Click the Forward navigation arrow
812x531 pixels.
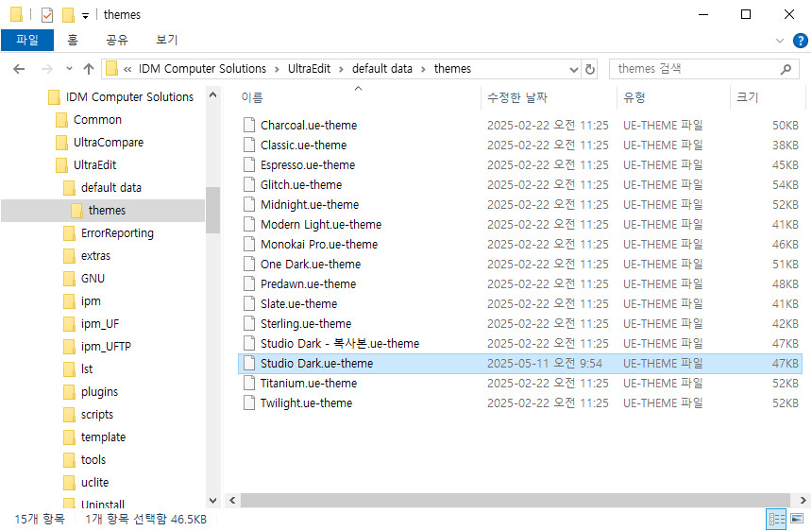pos(46,69)
